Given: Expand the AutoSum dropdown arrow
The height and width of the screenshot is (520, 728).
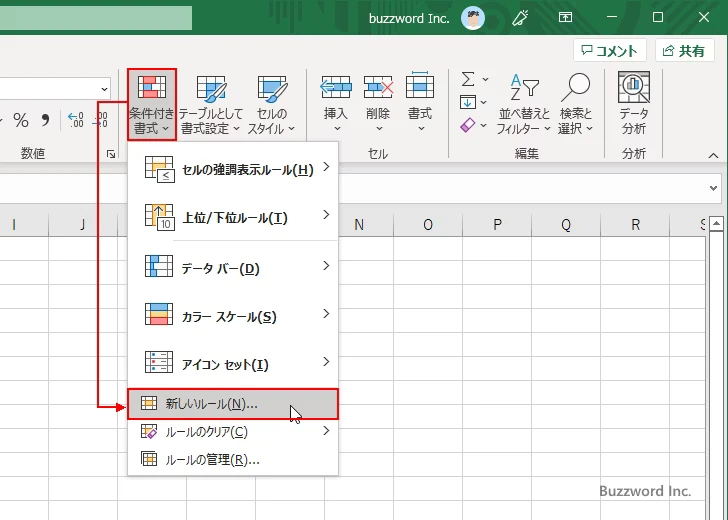Looking at the screenshot, I should (x=485, y=79).
